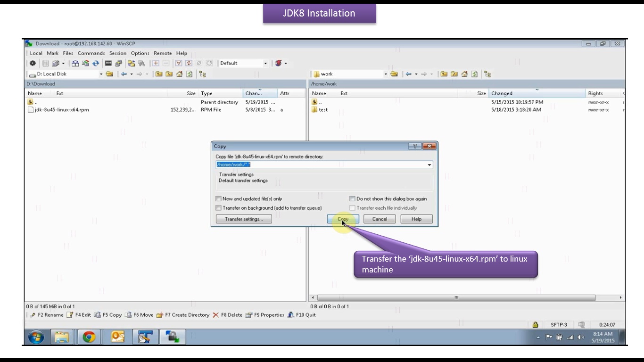This screenshot has width=644, height=362.
Task: Open the Session menu
Action: click(x=118, y=53)
